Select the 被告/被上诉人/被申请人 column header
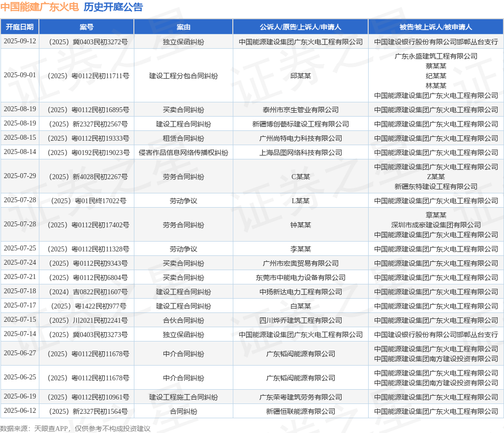 (x=436, y=27)
